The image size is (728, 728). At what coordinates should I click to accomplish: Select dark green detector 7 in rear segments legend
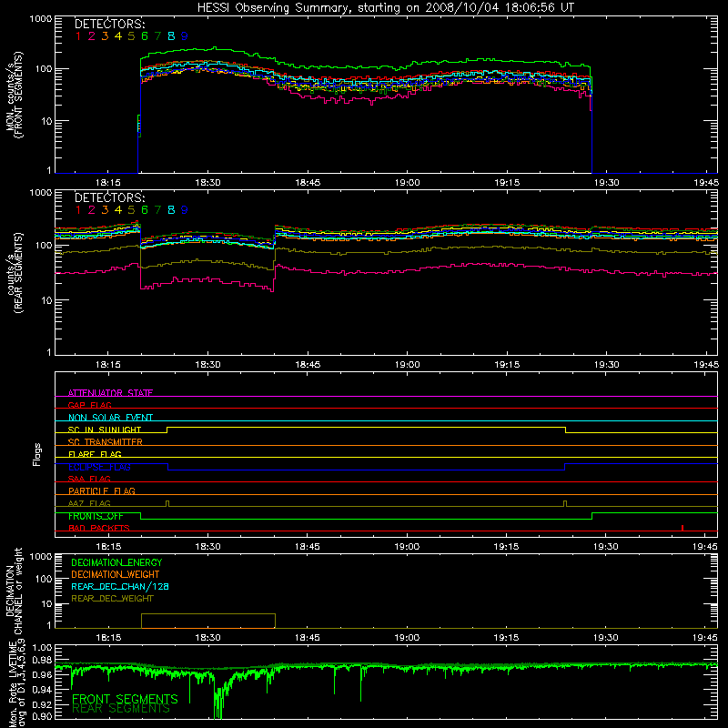[x=157, y=210]
